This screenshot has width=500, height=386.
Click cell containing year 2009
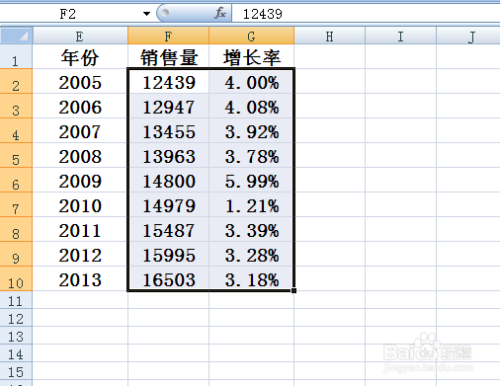click(80, 180)
